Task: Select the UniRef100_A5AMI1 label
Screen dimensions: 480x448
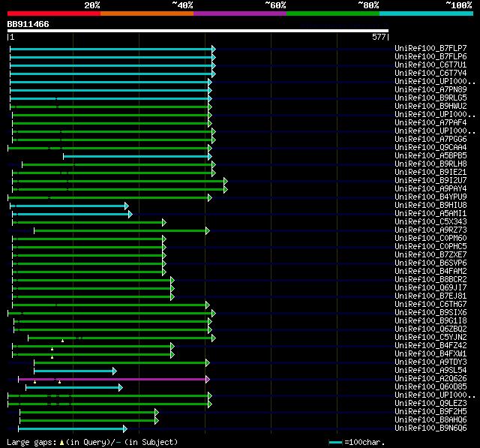Action: click(x=430, y=214)
